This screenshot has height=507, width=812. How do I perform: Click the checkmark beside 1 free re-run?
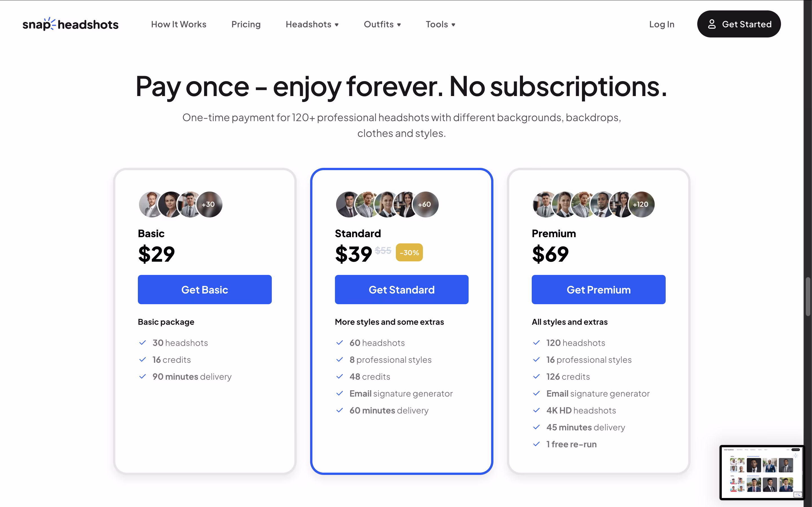point(536,444)
